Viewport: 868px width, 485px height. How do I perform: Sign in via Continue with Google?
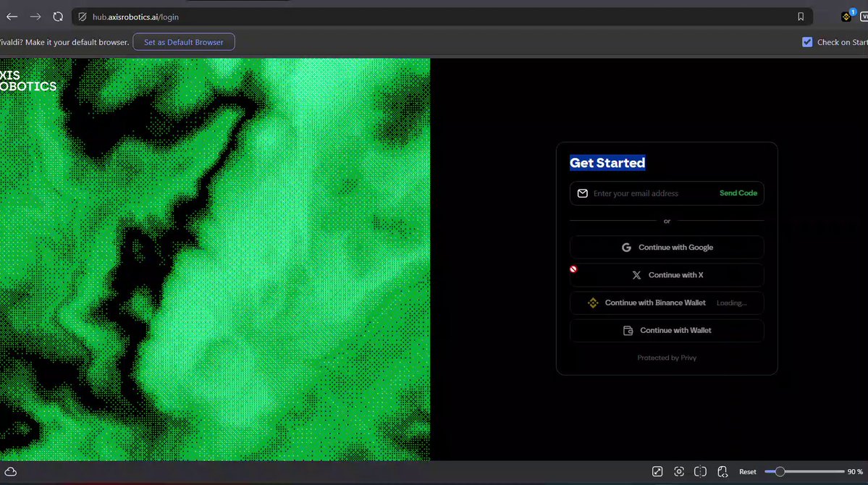(667, 248)
